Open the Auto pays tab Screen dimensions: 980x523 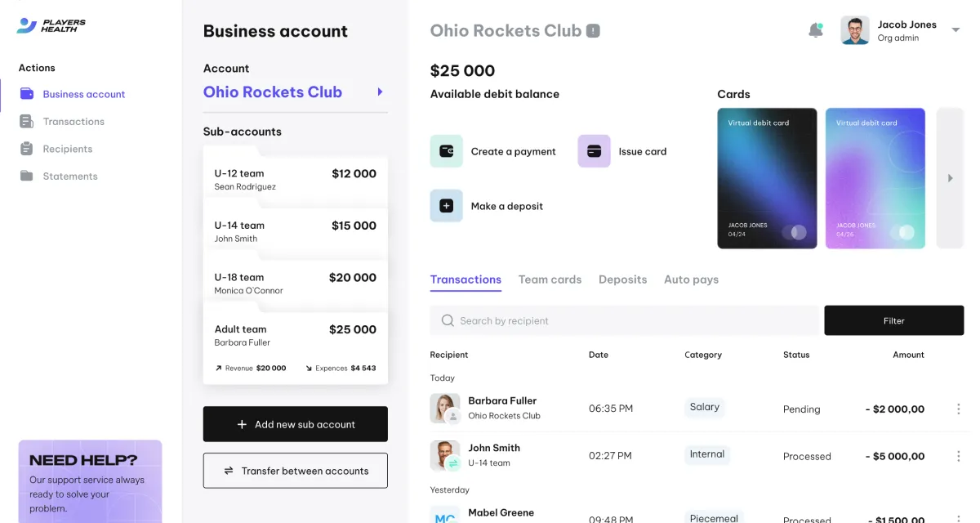click(x=691, y=279)
